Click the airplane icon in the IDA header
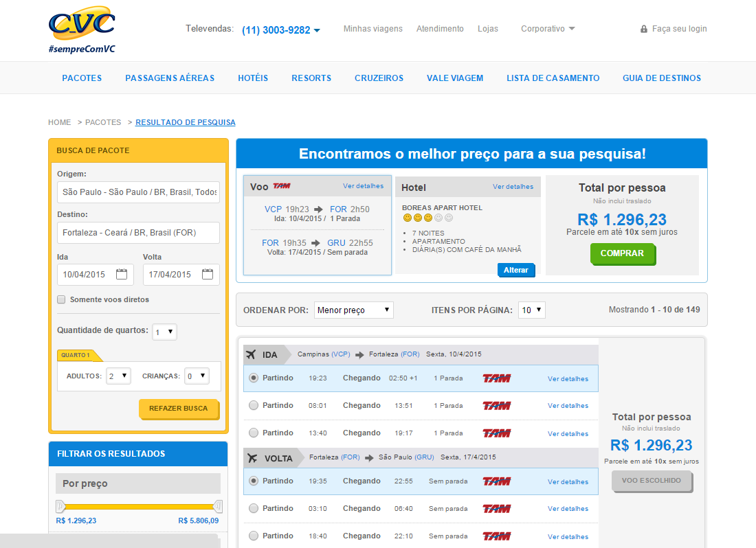This screenshot has width=756, height=548. tap(251, 354)
